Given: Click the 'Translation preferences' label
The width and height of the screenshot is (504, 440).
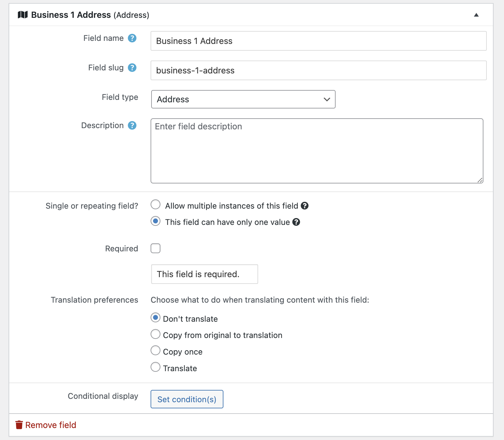Looking at the screenshot, I should pos(95,300).
